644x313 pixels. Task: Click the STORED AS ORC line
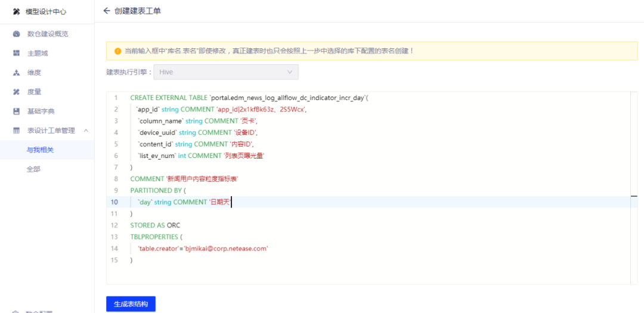tap(155, 225)
